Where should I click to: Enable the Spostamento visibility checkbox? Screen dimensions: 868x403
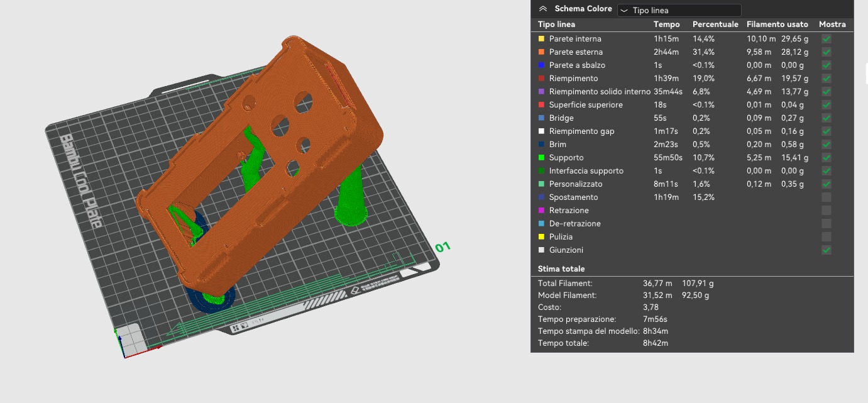pyautogui.click(x=827, y=197)
